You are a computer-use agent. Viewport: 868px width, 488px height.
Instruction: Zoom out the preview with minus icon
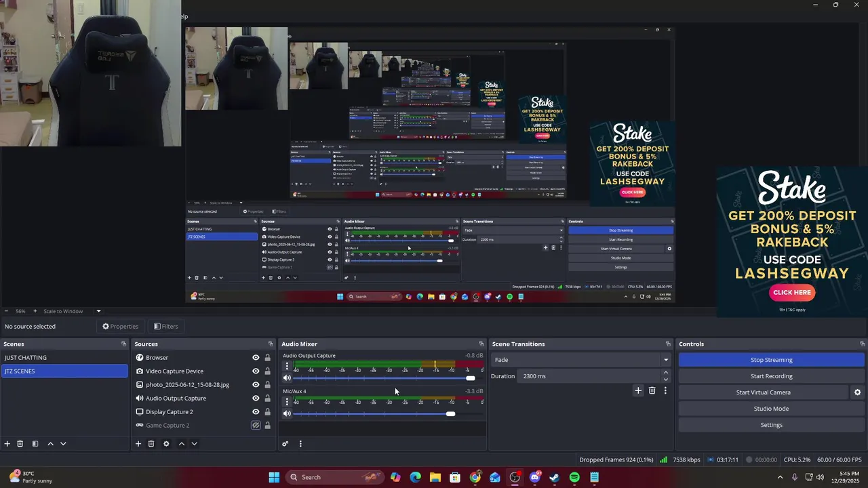(x=6, y=311)
